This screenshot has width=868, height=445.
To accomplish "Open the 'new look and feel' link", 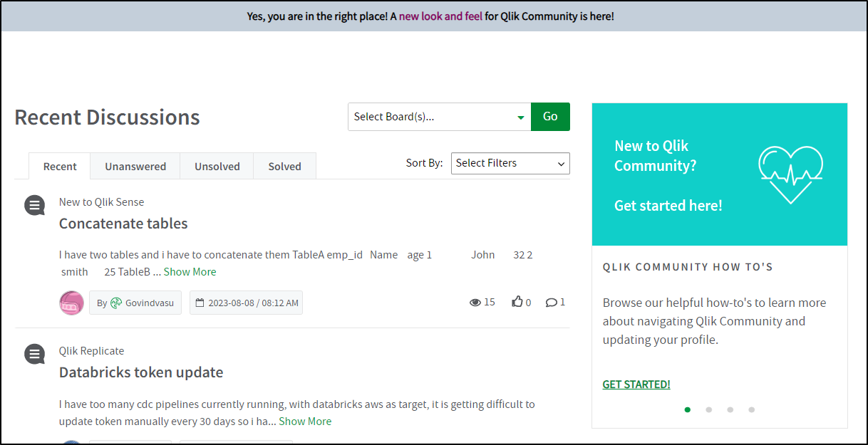I will pyautogui.click(x=440, y=16).
